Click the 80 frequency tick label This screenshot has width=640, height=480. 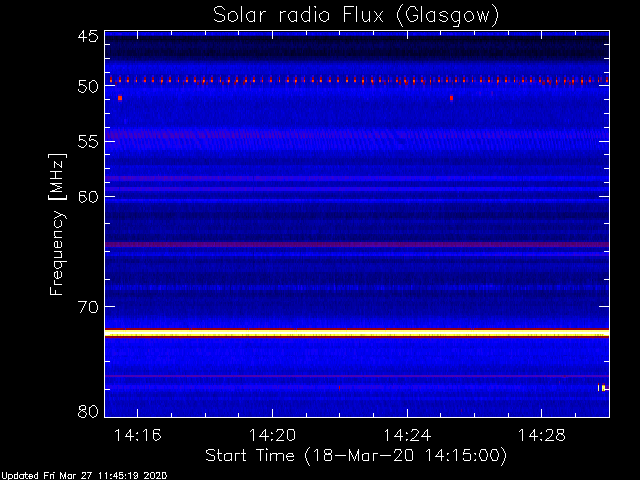click(88, 411)
